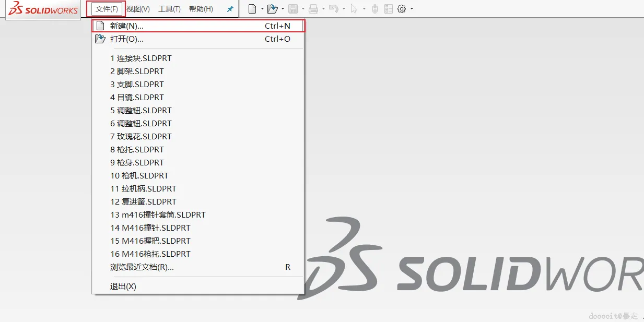Select 浏览最近文档(R)... menu entry
Image resolution: width=644 pixels, height=322 pixels.
(198, 267)
